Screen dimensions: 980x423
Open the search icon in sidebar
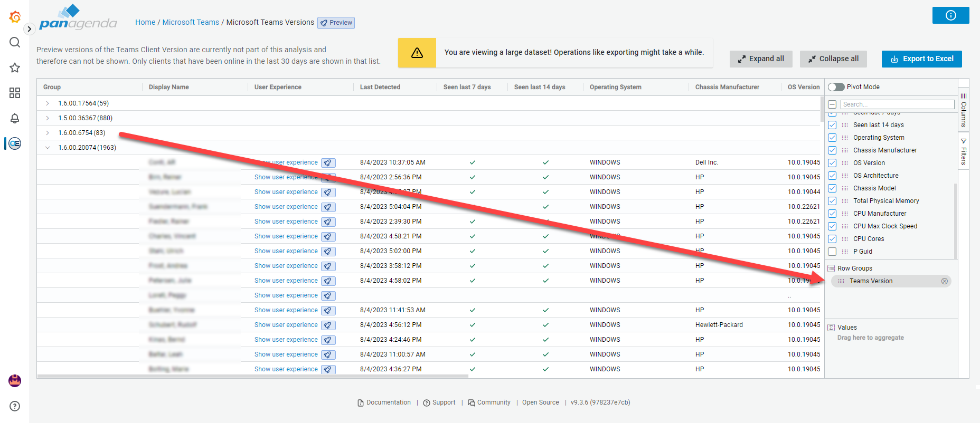[x=15, y=42]
